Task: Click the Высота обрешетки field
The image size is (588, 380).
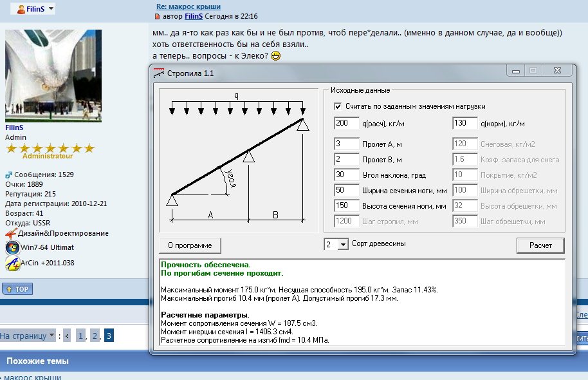Action: [x=465, y=205]
